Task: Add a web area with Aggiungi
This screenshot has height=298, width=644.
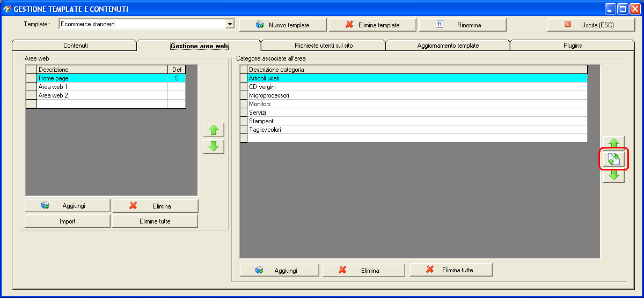Action: [x=68, y=206]
